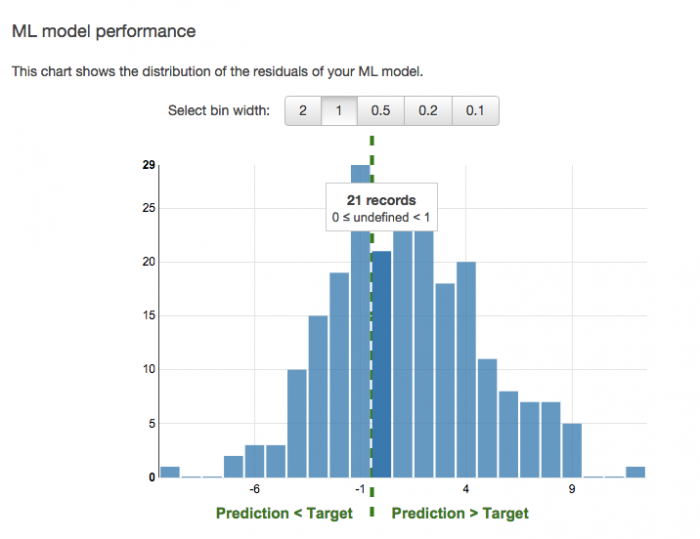Screen dimensions: 700x539
Task: Click the Prediction < Target label
Action: (x=284, y=514)
